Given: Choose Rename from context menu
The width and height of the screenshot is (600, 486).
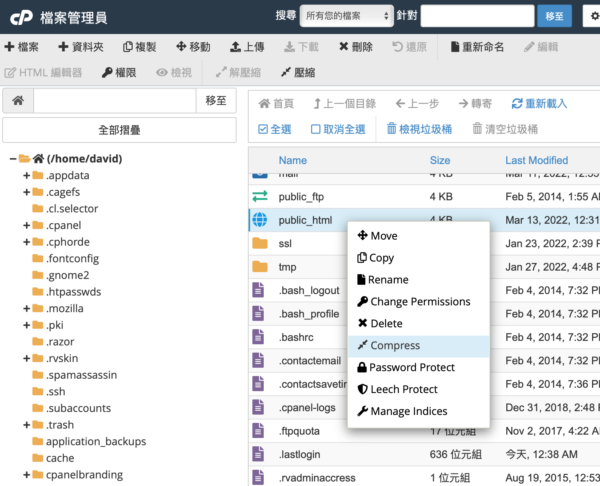Looking at the screenshot, I should point(419,280).
